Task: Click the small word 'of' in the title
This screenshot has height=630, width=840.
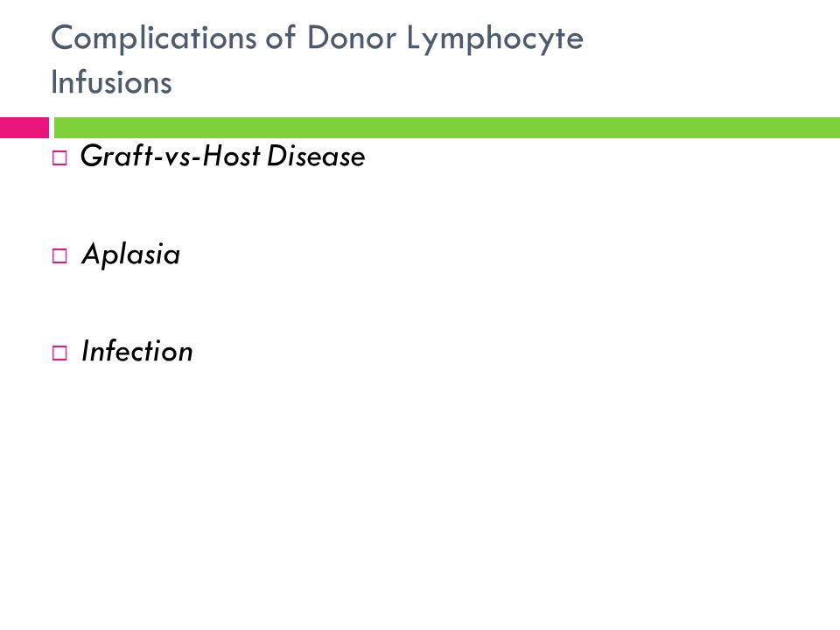Action: (x=281, y=37)
